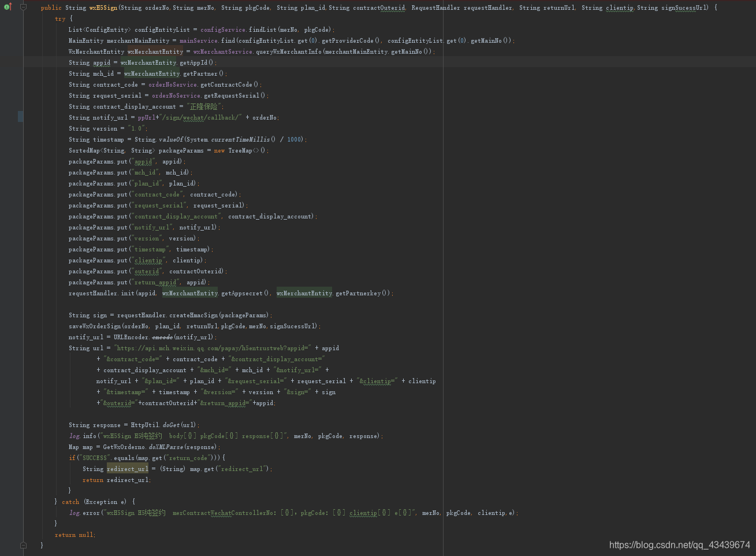Viewport: 756px width, 556px height.
Task: Click the "outerid" key in packageParams.put
Action: tap(147, 271)
